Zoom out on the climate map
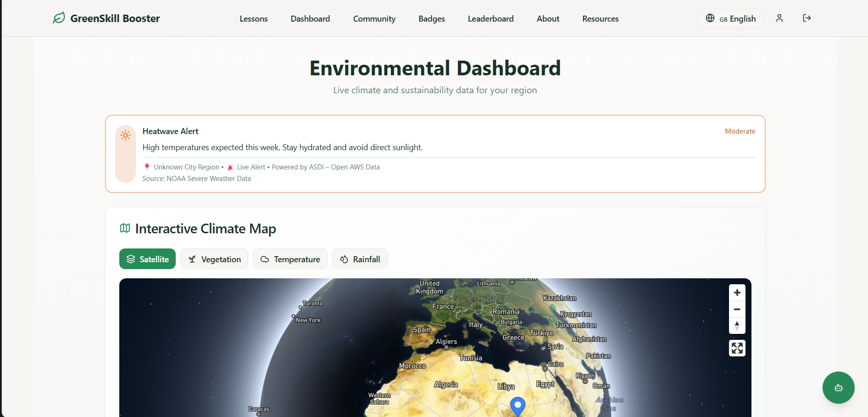 737,309
